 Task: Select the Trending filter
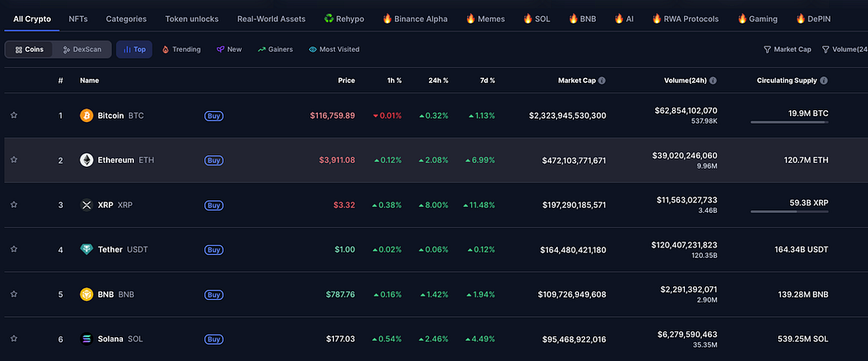click(x=181, y=49)
